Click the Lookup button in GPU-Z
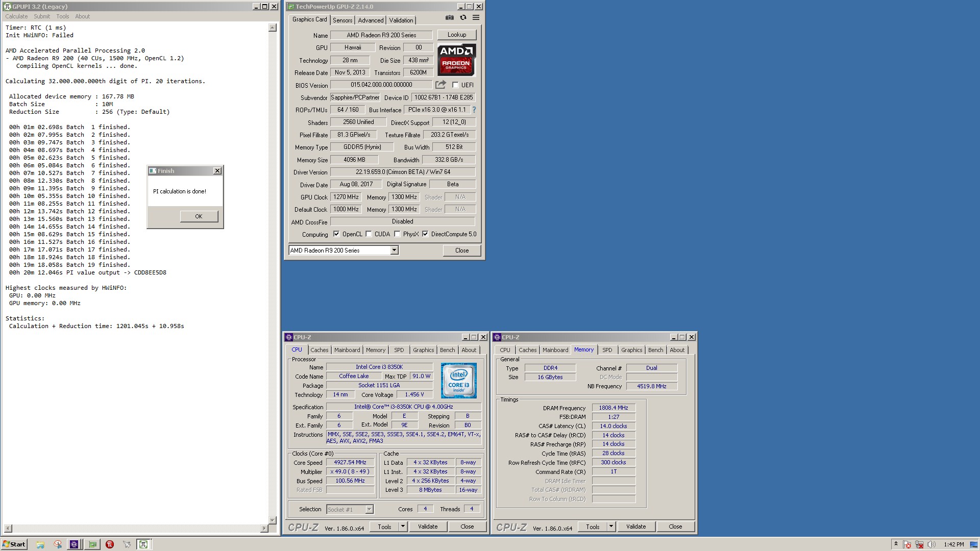Viewport: 980px width, 551px height. (x=457, y=35)
